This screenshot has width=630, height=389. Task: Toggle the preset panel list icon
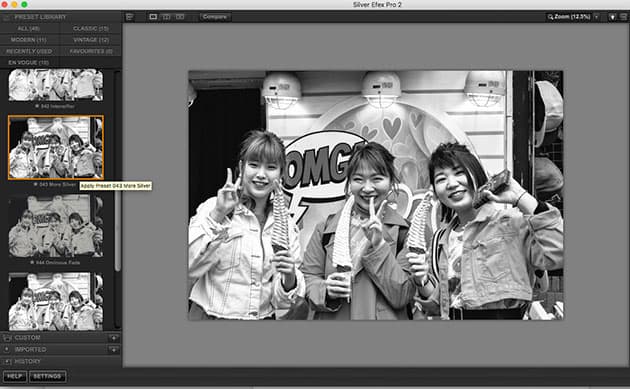click(129, 17)
